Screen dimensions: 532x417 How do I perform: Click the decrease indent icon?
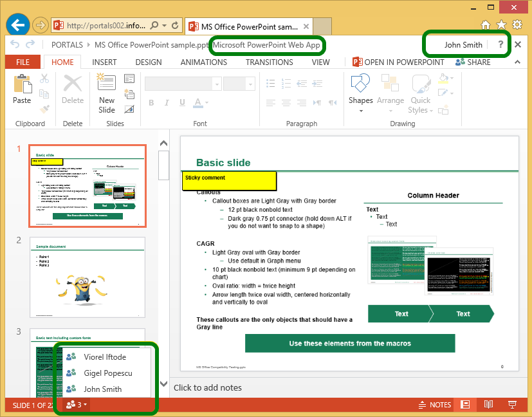(302, 84)
